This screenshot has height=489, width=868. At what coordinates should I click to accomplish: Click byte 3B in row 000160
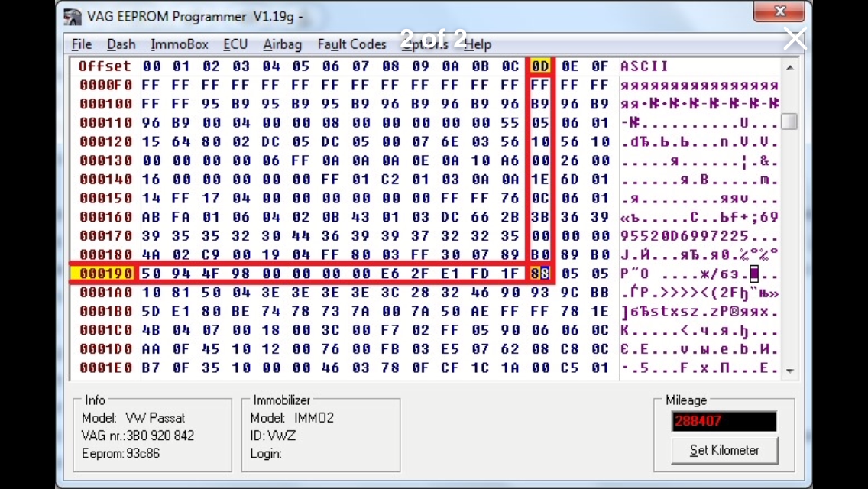540,217
